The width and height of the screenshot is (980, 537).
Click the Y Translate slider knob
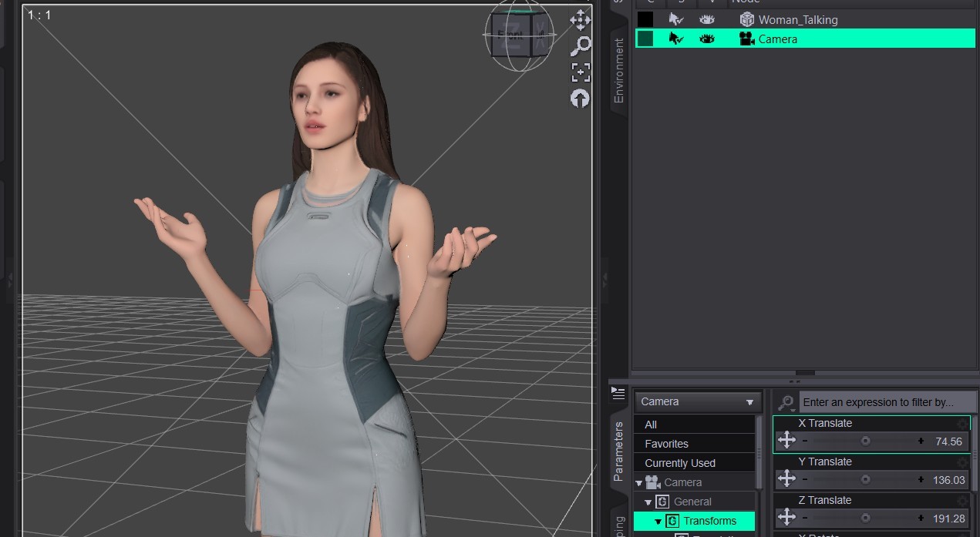point(865,479)
